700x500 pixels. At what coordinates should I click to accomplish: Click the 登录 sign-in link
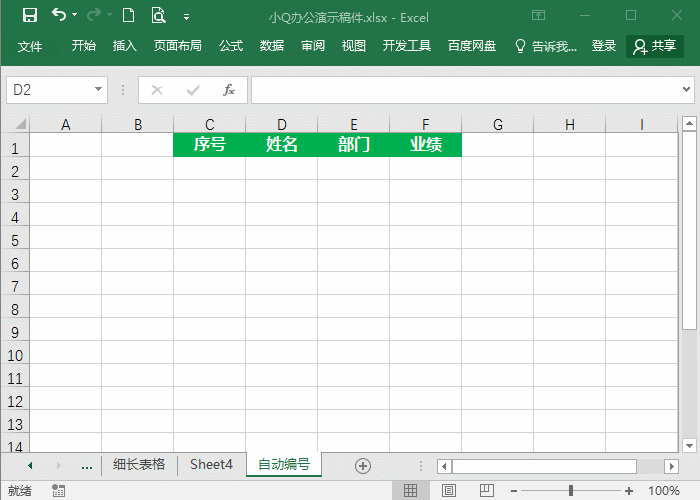click(x=604, y=46)
